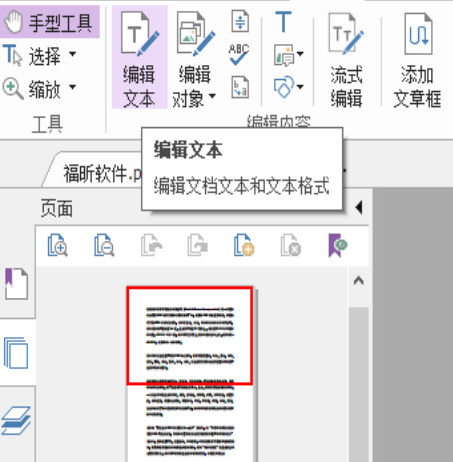Click the search and replace b-to-a icon
The height and width of the screenshot is (462, 453).
(x=240, y=87)
